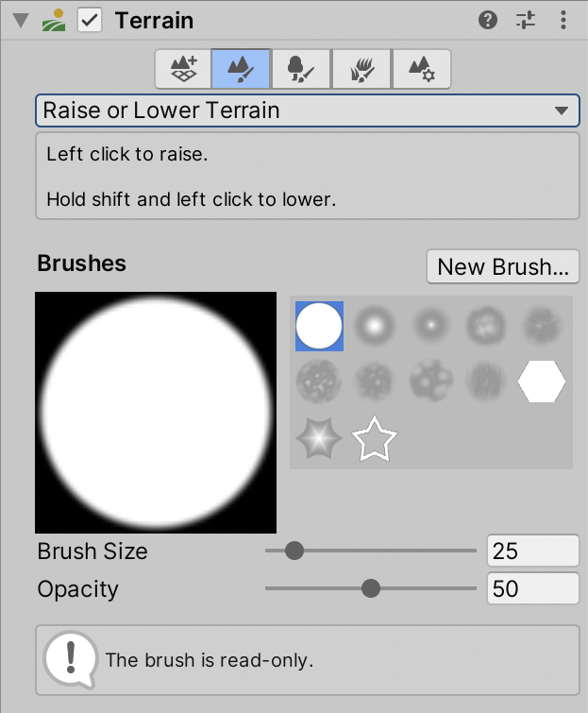The image size is (588, 713).
Task: Select the Paint Trees tool
Action: (302, 68)
